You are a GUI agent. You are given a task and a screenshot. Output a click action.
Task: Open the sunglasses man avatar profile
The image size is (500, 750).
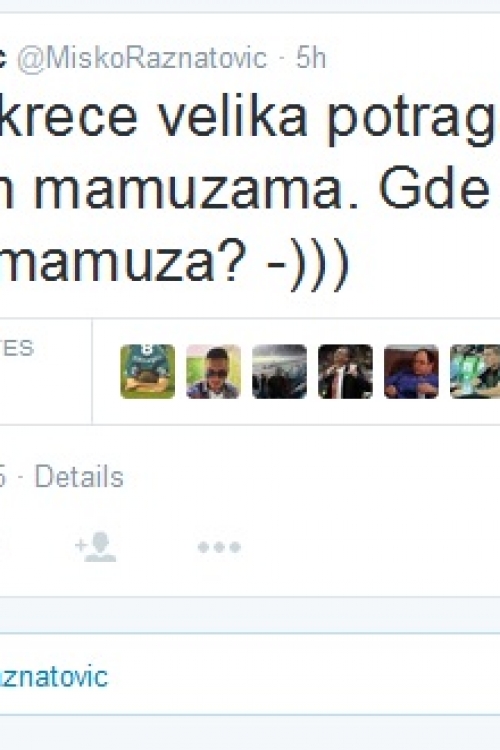pos(213,371)
